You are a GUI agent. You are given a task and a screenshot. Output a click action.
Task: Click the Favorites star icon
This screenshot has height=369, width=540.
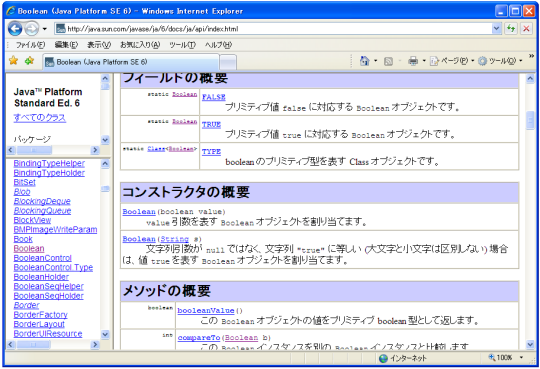[x=13, y=61]
